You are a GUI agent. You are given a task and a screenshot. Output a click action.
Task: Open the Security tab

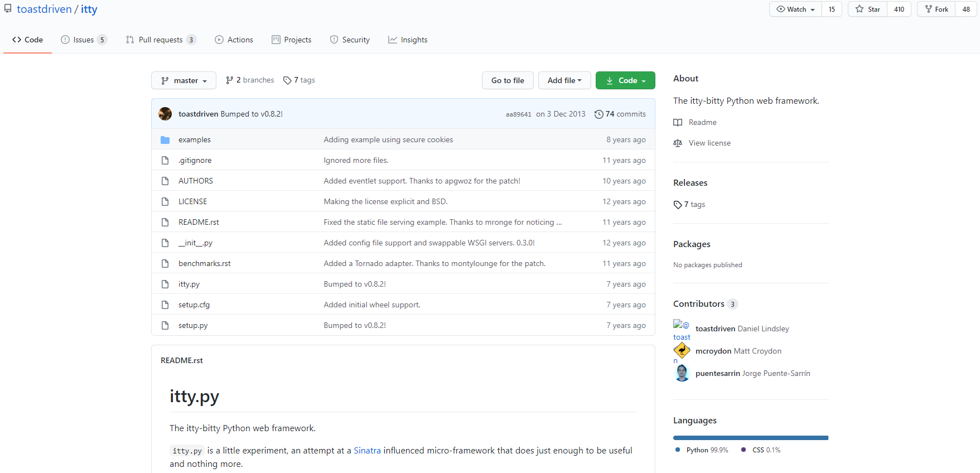[x=350, y=40]
